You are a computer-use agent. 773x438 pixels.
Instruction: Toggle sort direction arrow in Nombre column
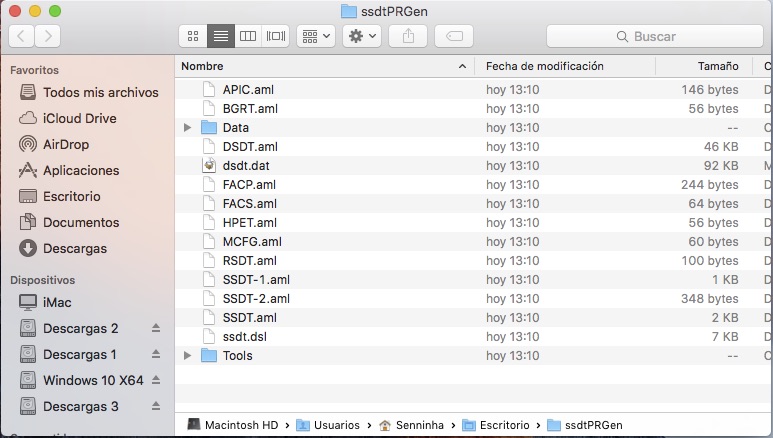[x=462, y=66]
